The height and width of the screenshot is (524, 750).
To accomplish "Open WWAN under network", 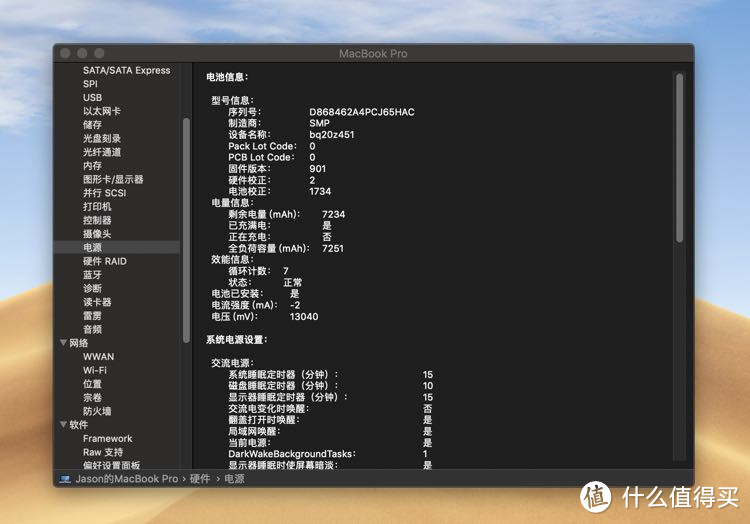I will click(x=99, y=357).
